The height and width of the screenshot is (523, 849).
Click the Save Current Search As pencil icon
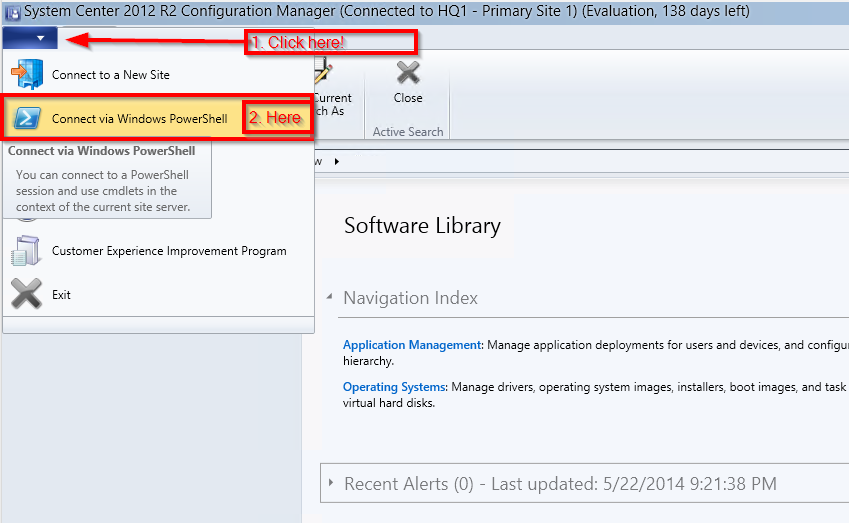(x=323, y=72)
